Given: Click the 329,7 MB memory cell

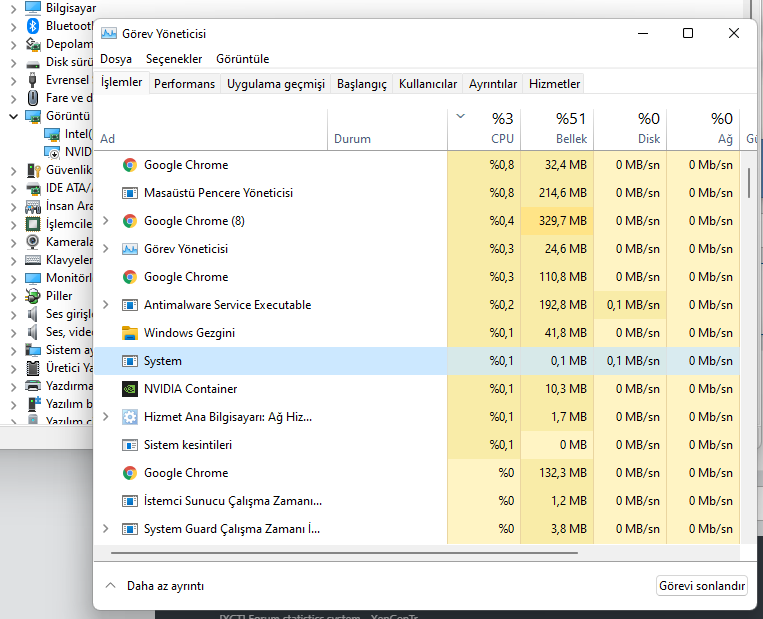Looking at the screenshot, I should point(557,221).
